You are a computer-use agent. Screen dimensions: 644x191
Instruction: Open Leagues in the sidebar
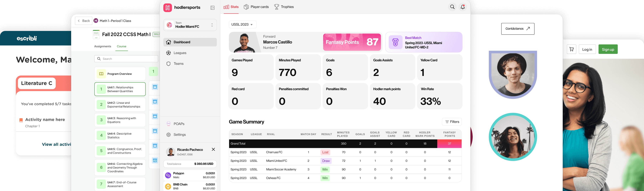click(190, 53)
